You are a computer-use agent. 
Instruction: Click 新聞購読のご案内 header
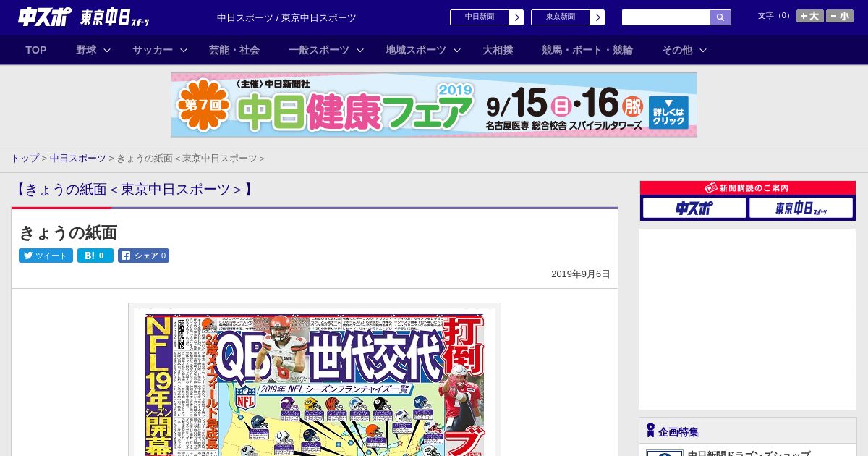tap(747, 187)
